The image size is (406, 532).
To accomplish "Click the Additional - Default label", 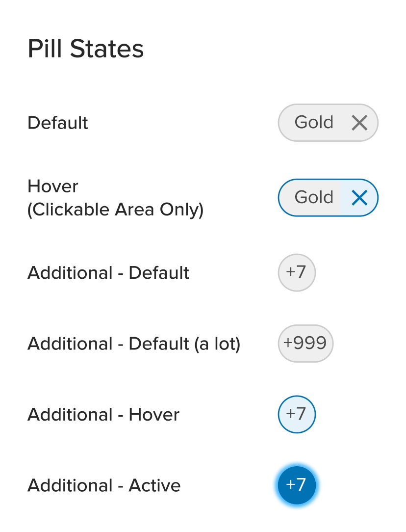I will click(108, 273).
